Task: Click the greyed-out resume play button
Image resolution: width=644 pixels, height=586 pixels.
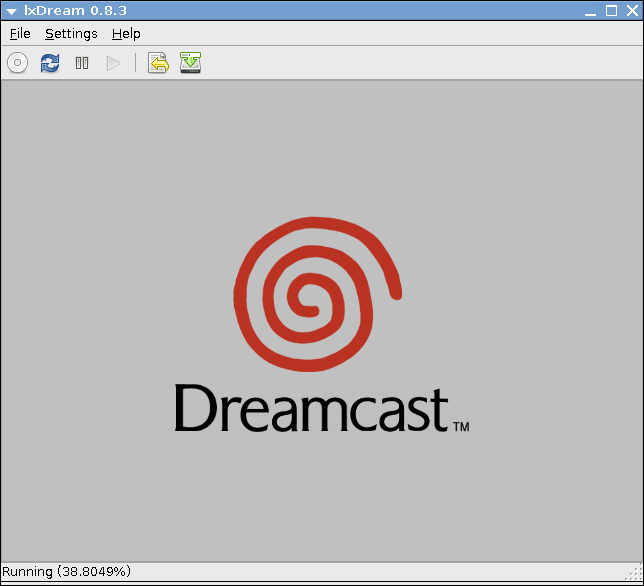Action: point(113,63)
